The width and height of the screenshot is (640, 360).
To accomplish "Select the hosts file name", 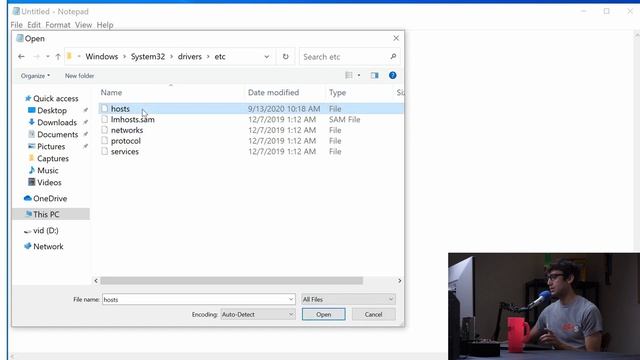I will point(120,109).
